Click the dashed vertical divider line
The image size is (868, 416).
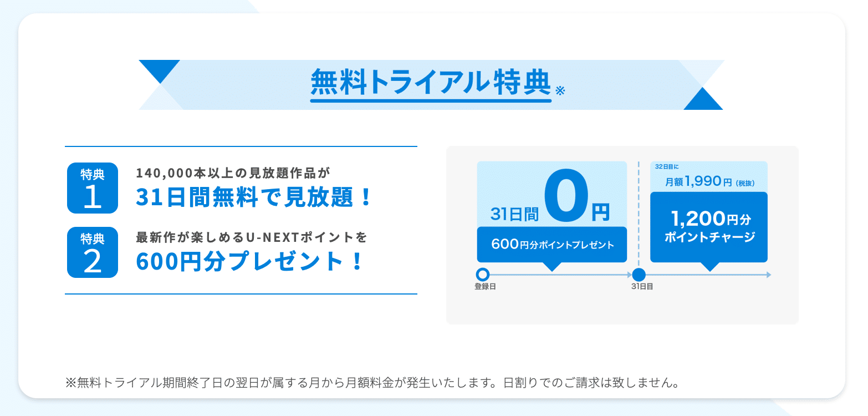[x=639, y=215]
